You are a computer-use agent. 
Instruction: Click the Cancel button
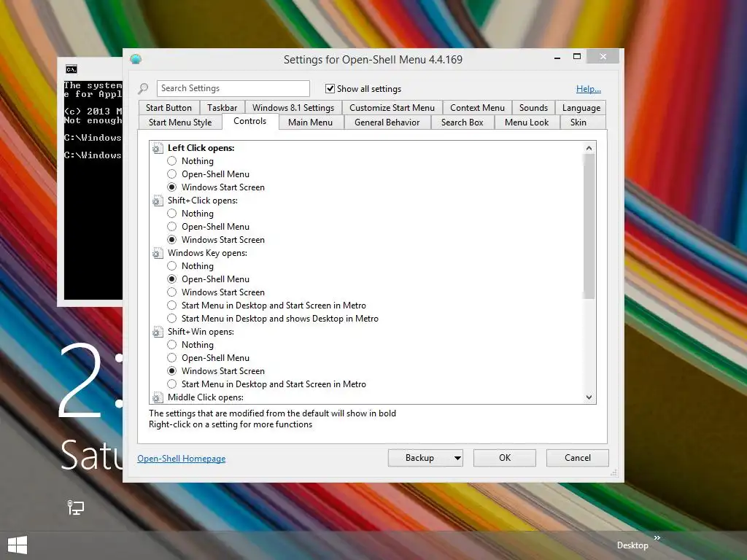pos(578,458)
